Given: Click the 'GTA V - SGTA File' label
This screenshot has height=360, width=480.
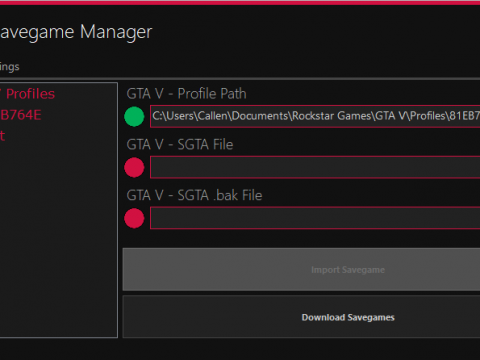Looking at the screenshot, I should (180, 145).
